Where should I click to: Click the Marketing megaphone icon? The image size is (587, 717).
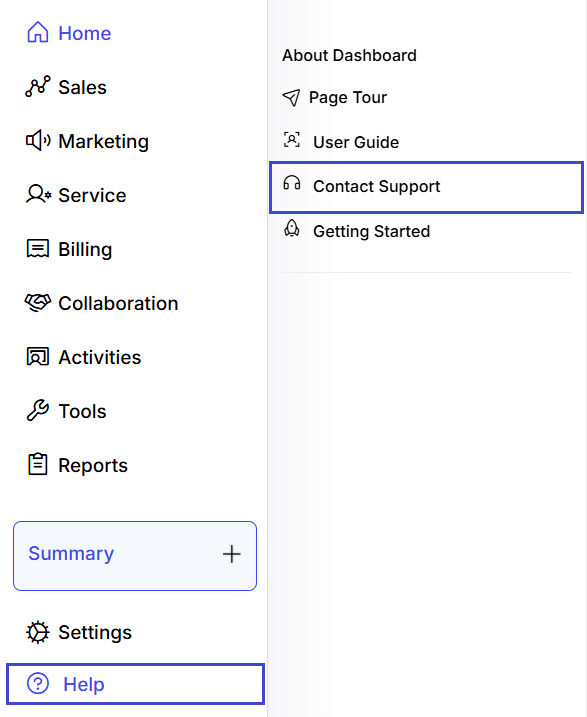click(x=38, y=140)
